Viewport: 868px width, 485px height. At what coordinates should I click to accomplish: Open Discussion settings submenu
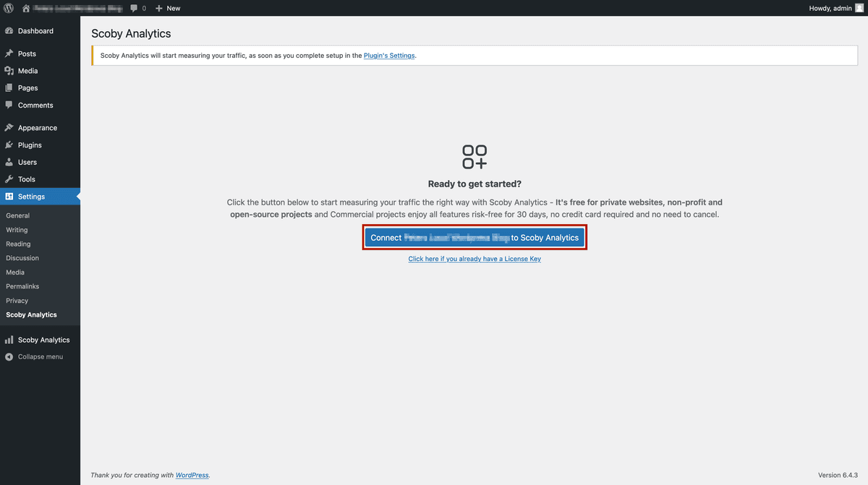click(x=22, y=258)
